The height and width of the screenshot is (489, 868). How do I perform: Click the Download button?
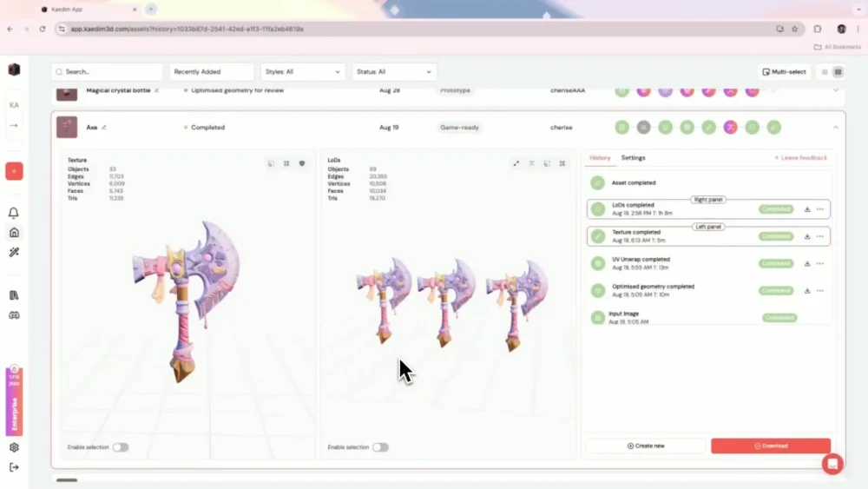pos(771,446)
